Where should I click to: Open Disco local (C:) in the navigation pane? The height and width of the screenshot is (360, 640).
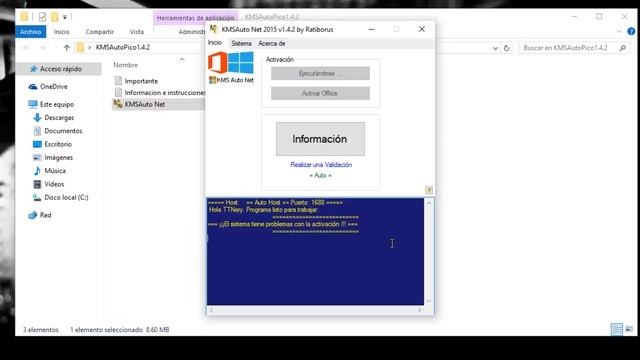[x=66, y=197]
